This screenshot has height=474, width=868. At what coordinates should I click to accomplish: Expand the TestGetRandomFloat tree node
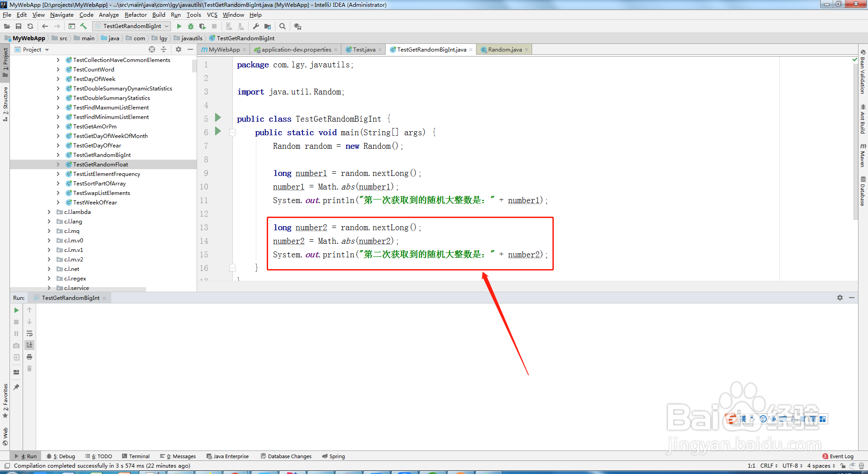point(58,164)
